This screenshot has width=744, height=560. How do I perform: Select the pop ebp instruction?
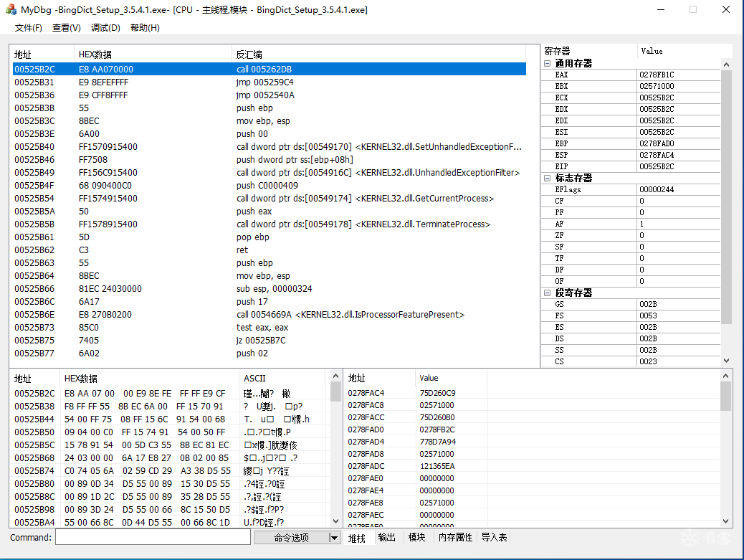(269, 237)
